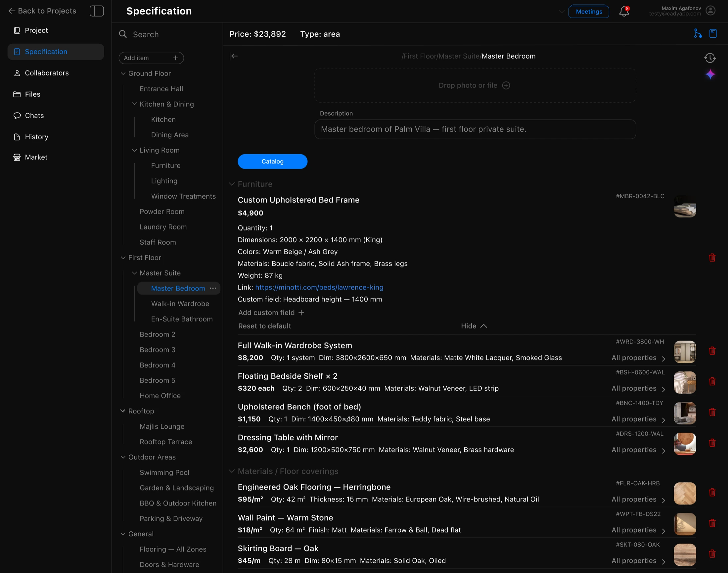Viewport: 728px width, 573px height.
Task: Collapse First Floor tree node
Action: pyautogui.click(x=123, y=258)
